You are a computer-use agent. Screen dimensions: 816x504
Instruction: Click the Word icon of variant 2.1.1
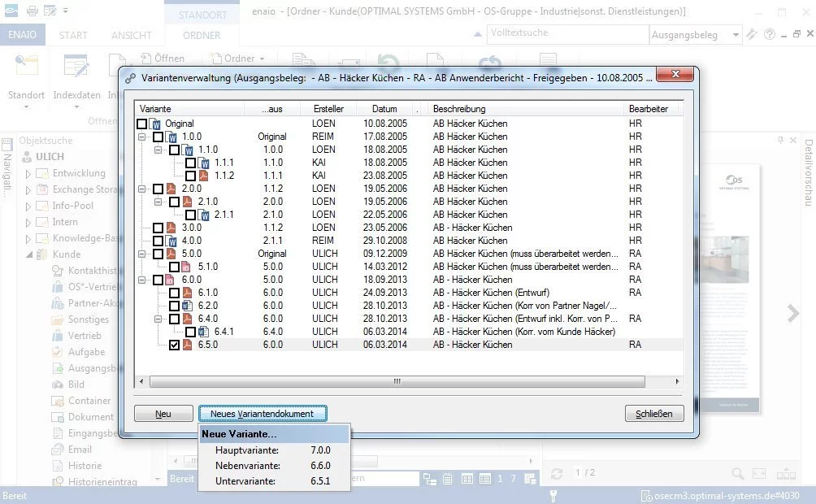205,215
